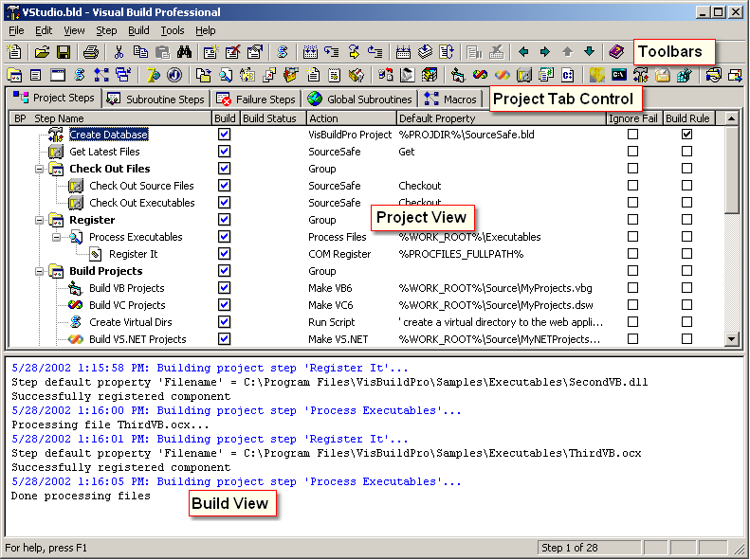Click the Open project folder icon

pyautogui.click(x=42, y=51)
